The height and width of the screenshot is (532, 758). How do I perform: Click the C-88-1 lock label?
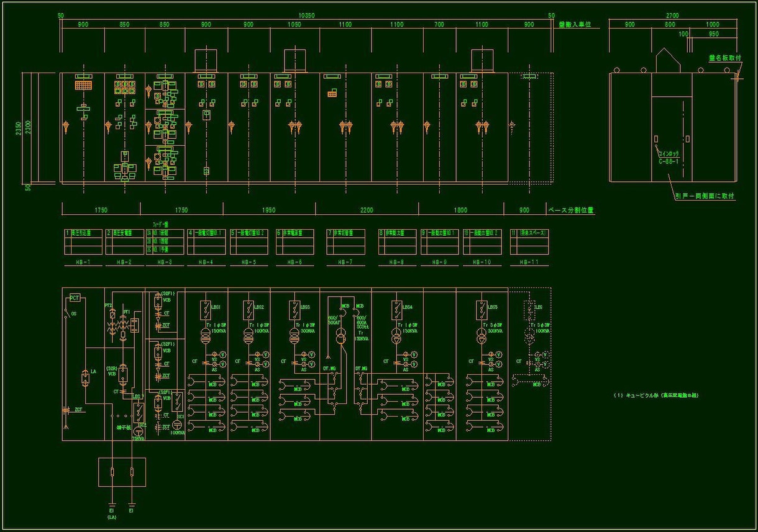[669, 161]
